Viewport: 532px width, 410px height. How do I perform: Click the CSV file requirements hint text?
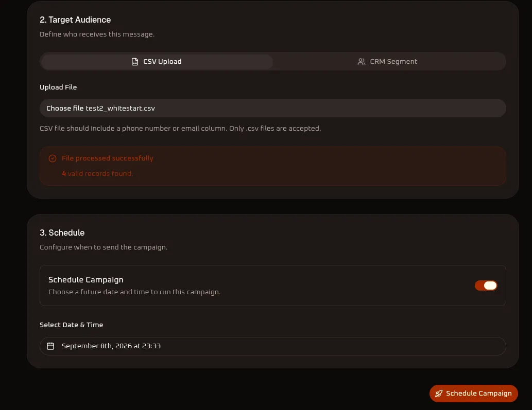coord(180,129)
